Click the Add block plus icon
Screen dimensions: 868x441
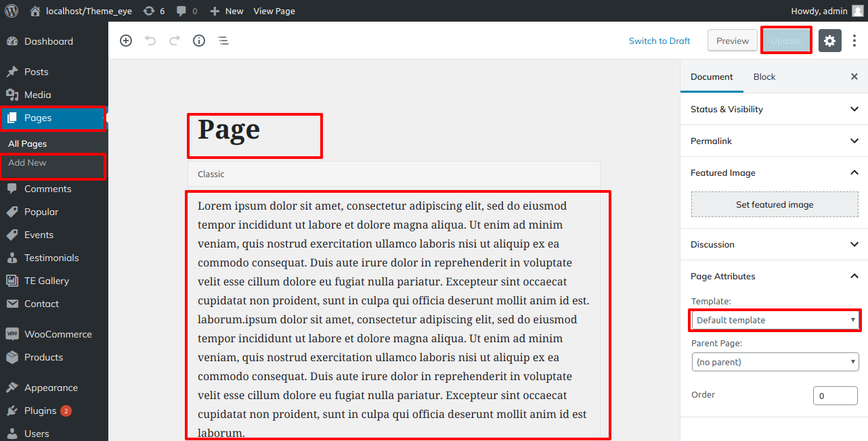[126, 41]
